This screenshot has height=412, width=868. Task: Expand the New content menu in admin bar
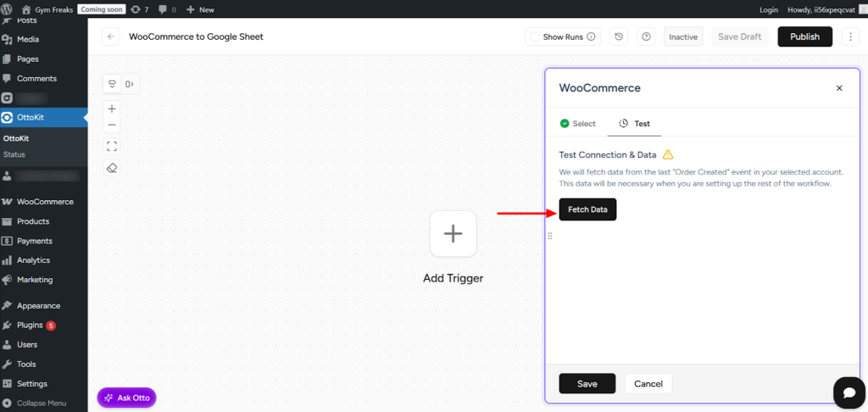(200, 9)
